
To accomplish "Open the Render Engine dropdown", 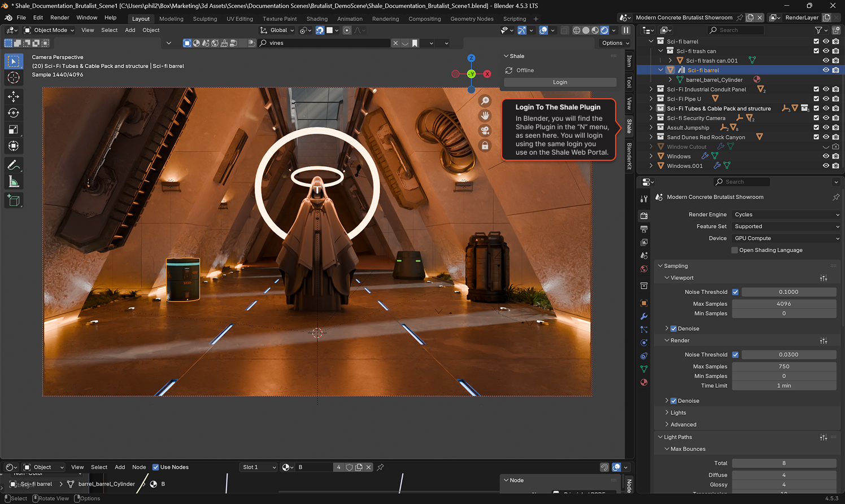I will (786, 214).
